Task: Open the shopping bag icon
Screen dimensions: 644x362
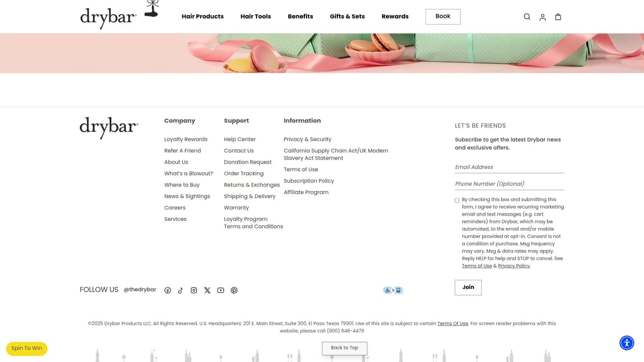Action: coord(558,17)
